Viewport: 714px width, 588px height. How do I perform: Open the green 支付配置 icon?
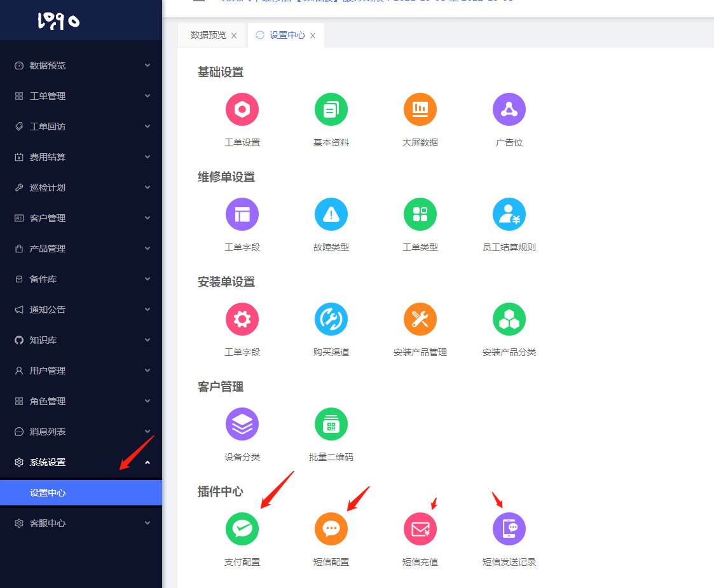pyautogui.click(x=242, y=529)
